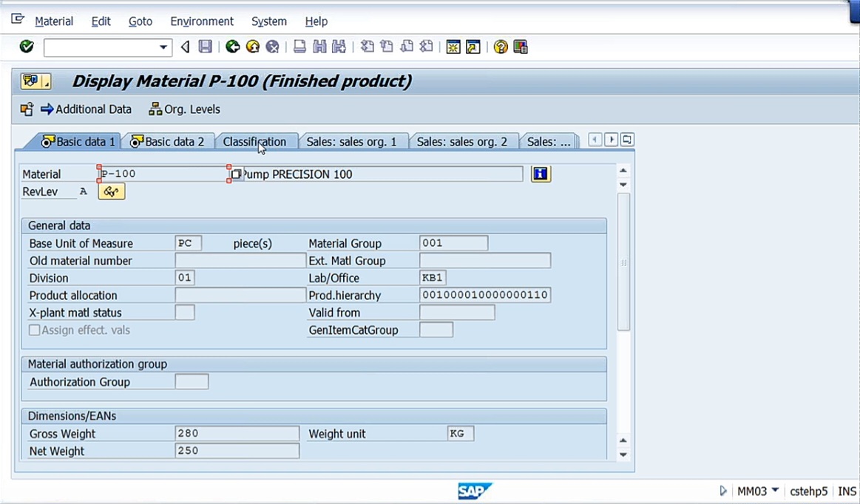Viewport: 860px width, 504px height.
Task: Toggle the Assign effect. vals checkbox
Action: (x=35, y=330)
